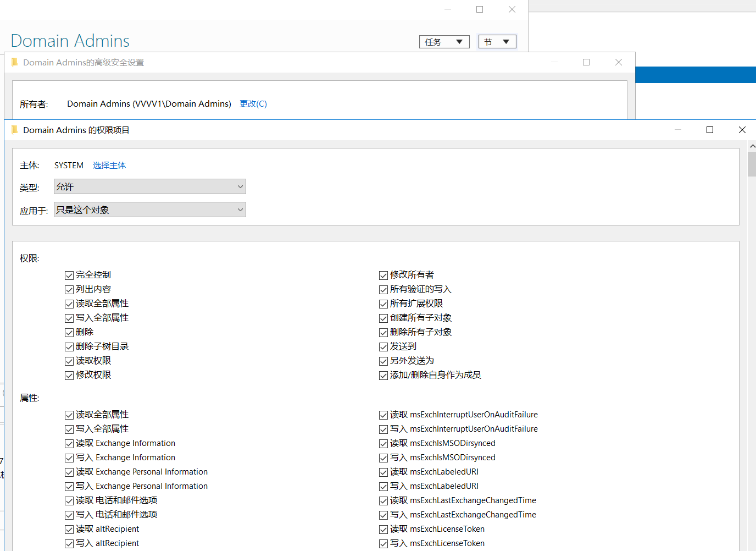756x551 pixels.
Task: Click the 选择主体 link
Action: [x=109, y=166]
